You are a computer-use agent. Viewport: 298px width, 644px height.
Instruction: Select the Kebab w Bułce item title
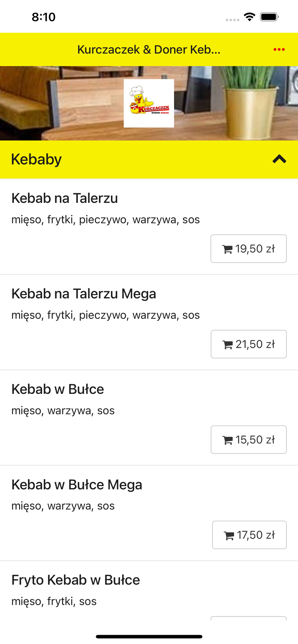pyautogui.click(x=58, y=389)
